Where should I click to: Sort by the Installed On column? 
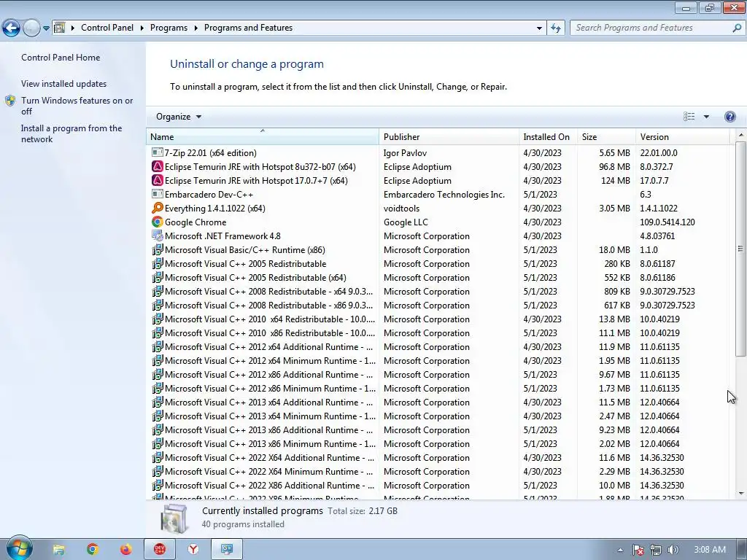[548, 136]
